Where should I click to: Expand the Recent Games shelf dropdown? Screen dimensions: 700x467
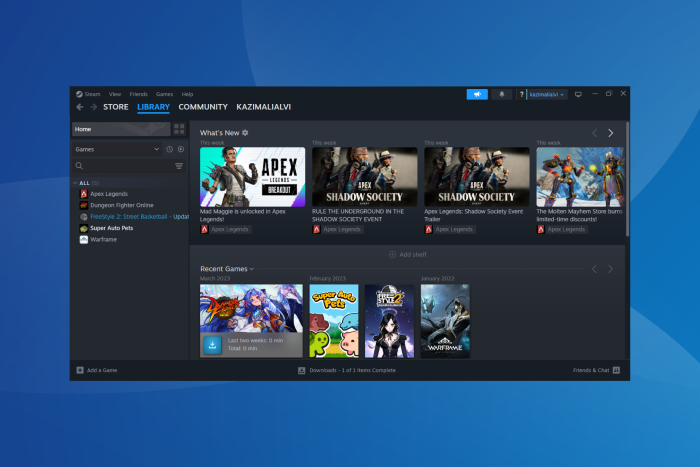(x=251, y=269)
